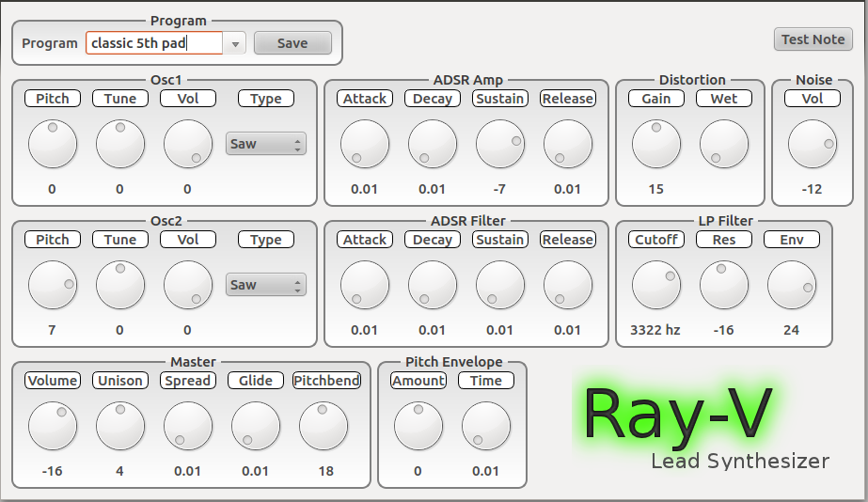868x502 pixels.
Task: Click the Pitch Envelope Amount knob
Action: point(418,426)
